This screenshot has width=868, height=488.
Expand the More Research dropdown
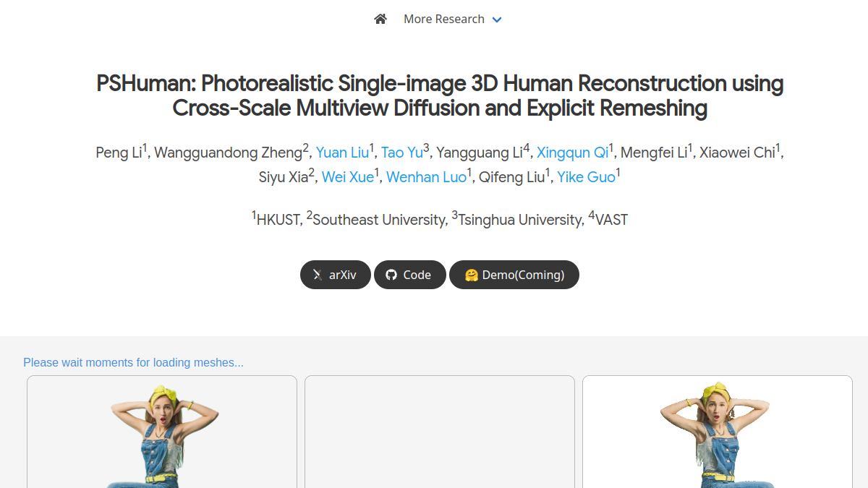pos(452,19)
